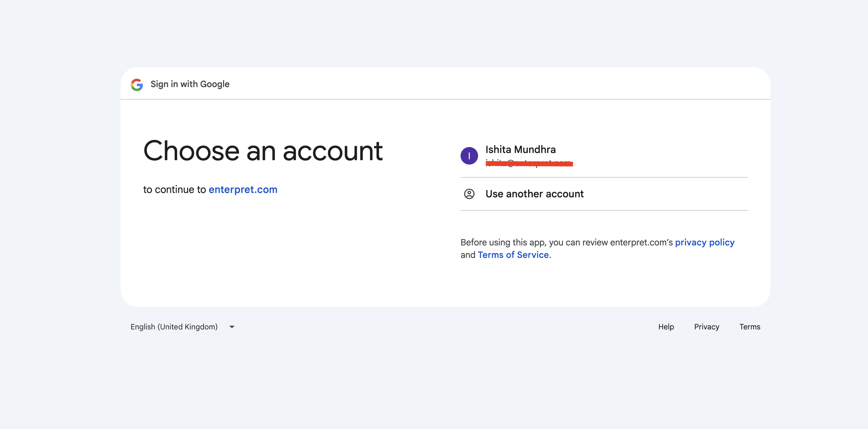
Task: Click the Google G logo
Action: click(x=137, y=85)
